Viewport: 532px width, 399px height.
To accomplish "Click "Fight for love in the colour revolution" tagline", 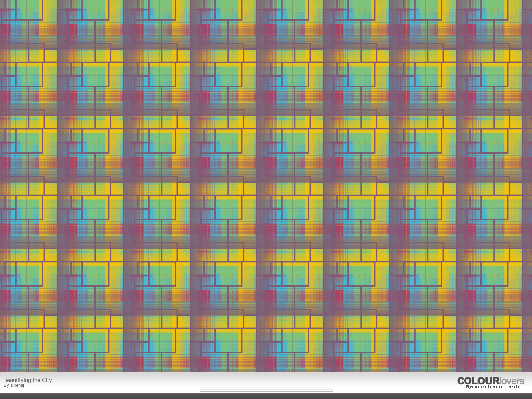I will 495,387.
